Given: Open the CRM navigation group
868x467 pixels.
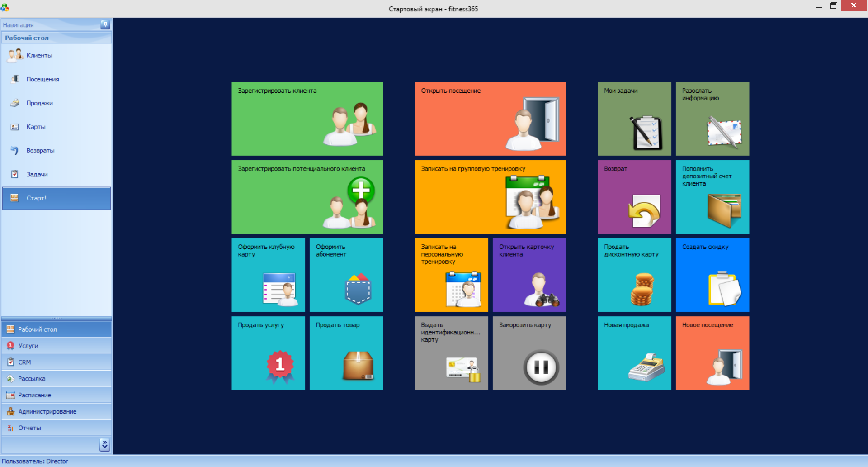Looking at the screenshot, I should [57, 362].
